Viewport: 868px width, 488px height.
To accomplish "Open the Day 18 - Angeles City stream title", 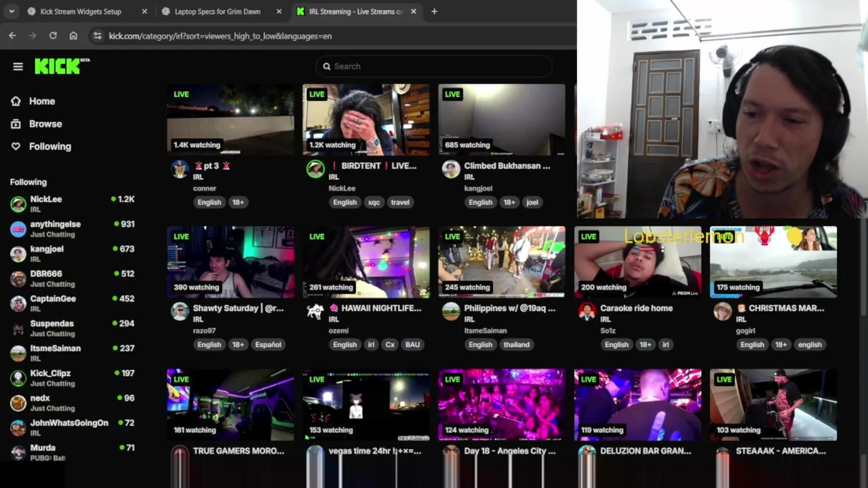I will 509,451.
